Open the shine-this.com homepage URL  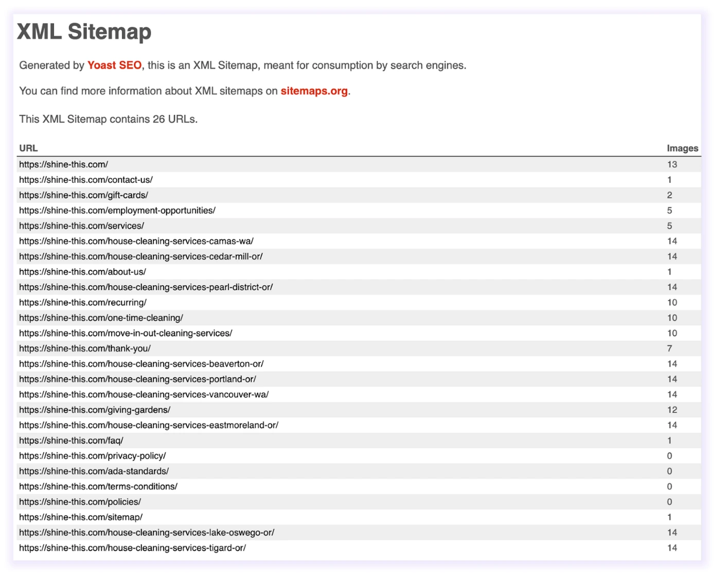point(63,164)
